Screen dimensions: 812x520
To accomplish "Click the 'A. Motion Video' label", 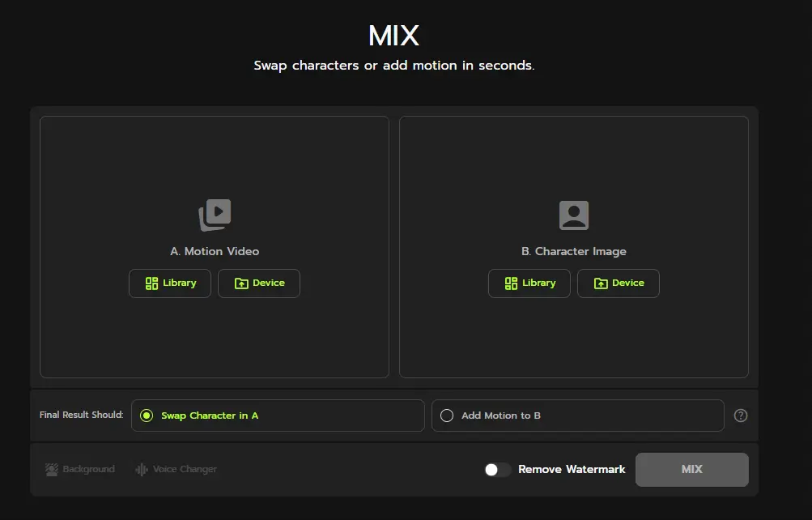I will pos(215,251).
